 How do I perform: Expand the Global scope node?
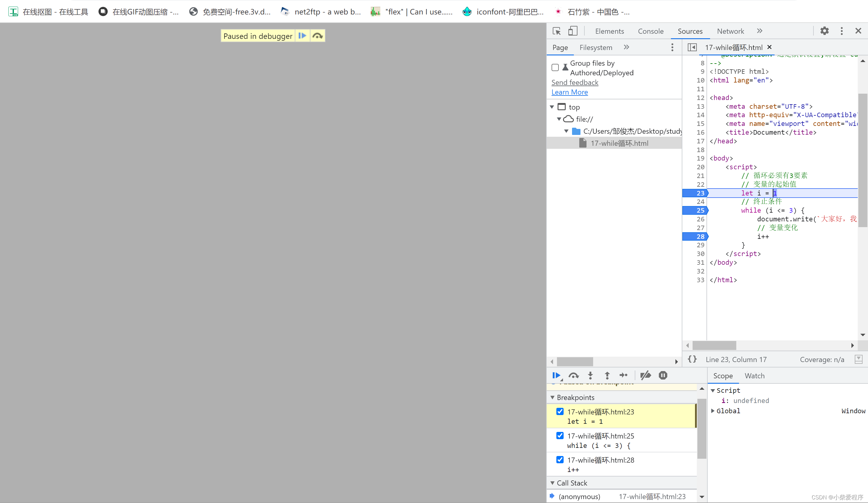tap(712, 411)
